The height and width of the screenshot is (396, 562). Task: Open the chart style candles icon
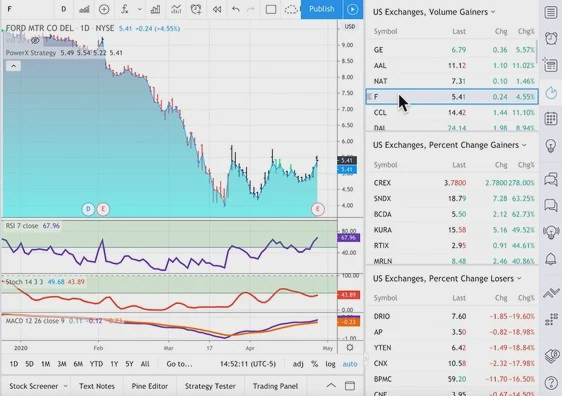click(84, 9)
